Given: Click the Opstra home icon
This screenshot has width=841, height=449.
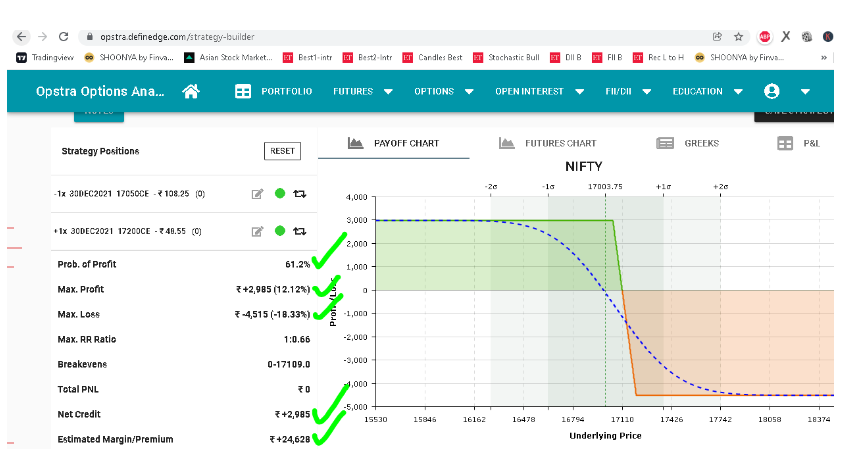Looking at the screenshot, I should coord(191,92).
